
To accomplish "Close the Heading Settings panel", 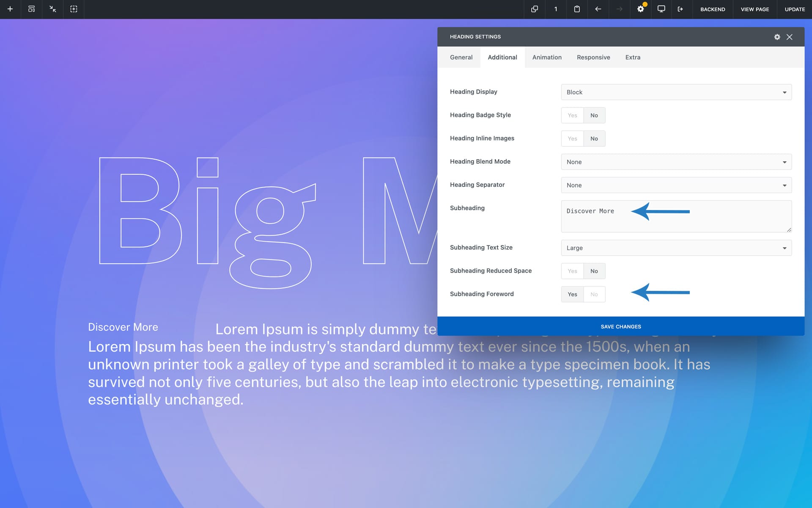I will click(790, 37).
